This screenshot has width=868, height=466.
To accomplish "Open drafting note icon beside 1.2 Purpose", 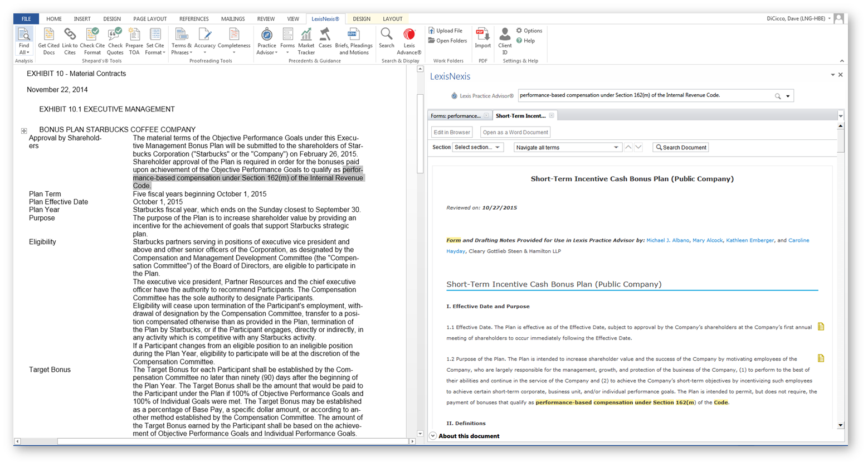I will coord(821,358).
